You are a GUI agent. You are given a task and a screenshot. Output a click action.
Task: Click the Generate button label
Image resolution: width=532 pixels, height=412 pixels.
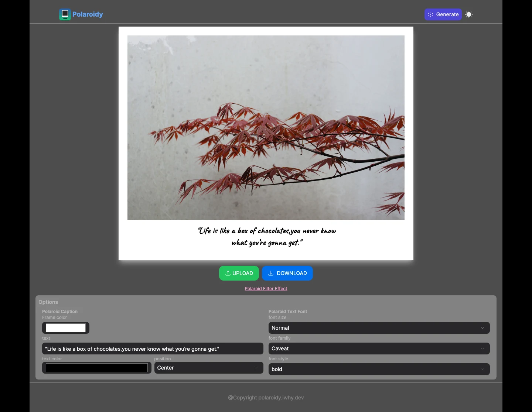(447, 14)
